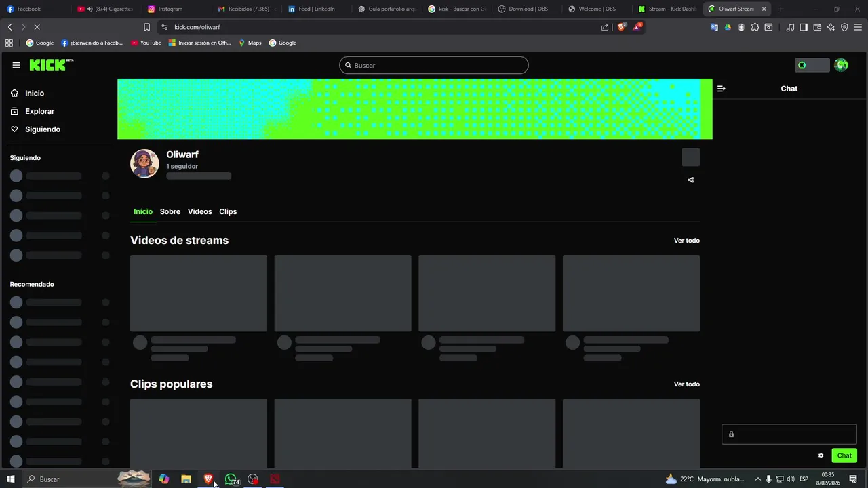Viewport: 868px width, 488px height.
Task: Open WhatsApp from the taskbar
Action: (x=231, y=479)
